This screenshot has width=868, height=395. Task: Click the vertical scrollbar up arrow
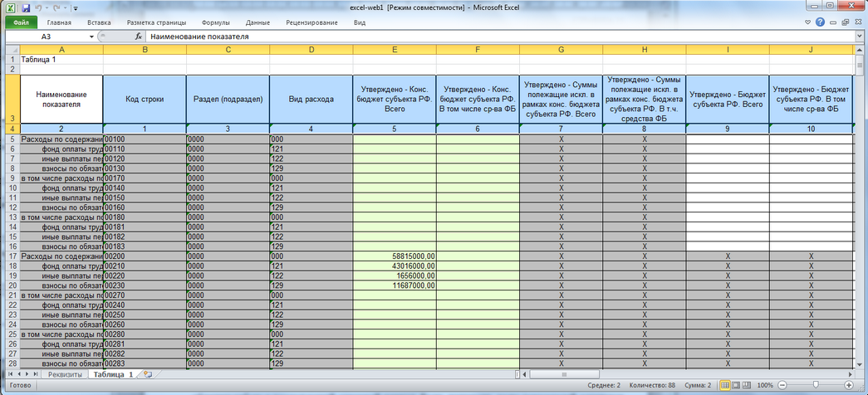coord(858,50)
